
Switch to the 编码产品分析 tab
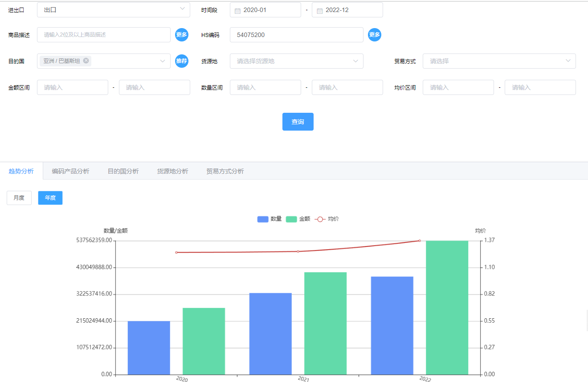pos(70,171)
